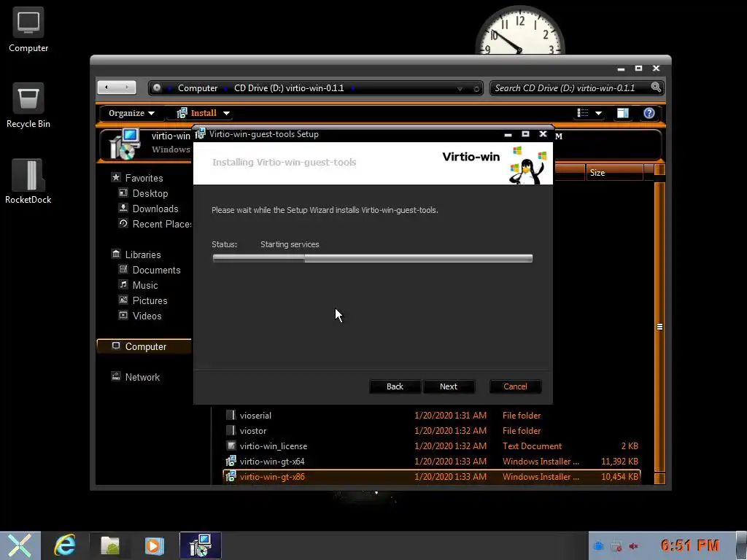
Task: Click the Text Document type cell
Action: [x=532, y=446]
